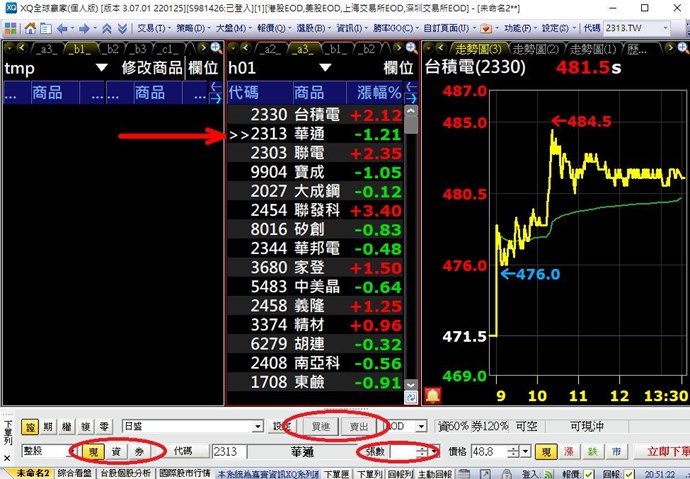Shift tmp panel columns right with arrow icon
The height and width of the screenshot is (479, 690).
[216, 98]
